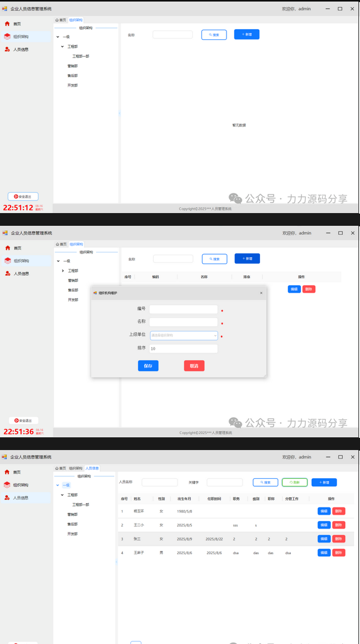Viewport: 360px width, 644px height.
Task: Click 取消 in the 组织机构维护 dialog
Action: coord(194,366)
